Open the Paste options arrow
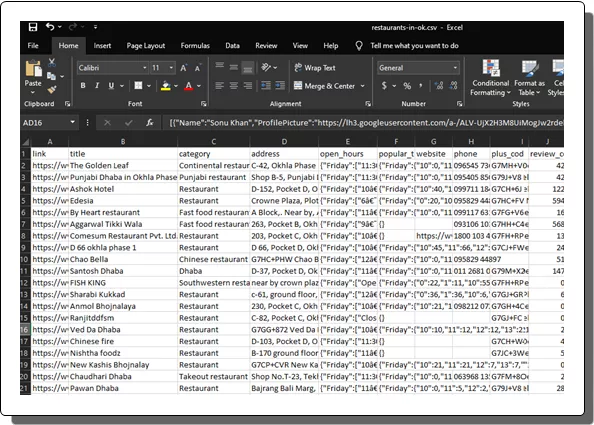The width and height of the screenshot is (594, 425). pos(33,92)
